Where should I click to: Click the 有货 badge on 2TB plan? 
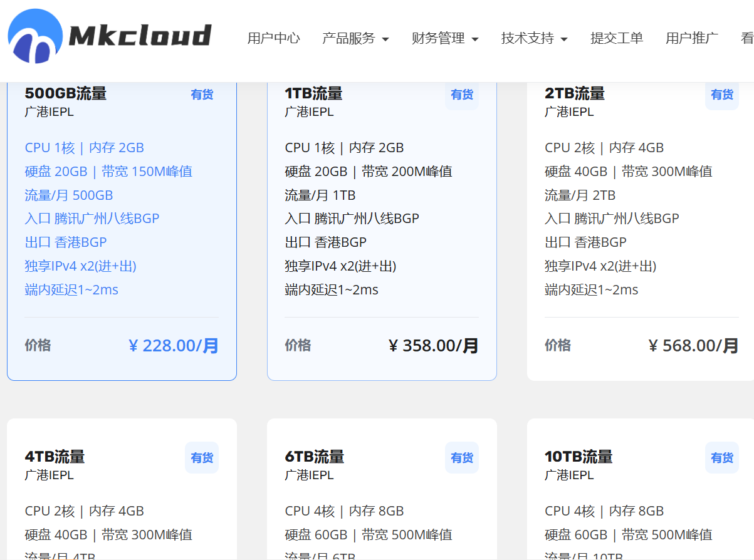pyautogui.click(x=722, y=95)
